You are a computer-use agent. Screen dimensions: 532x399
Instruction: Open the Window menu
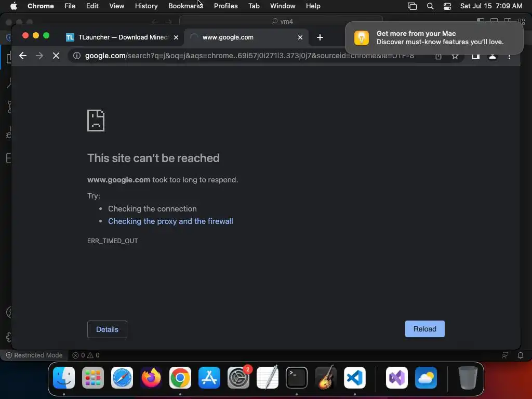(x=283, y=6)
